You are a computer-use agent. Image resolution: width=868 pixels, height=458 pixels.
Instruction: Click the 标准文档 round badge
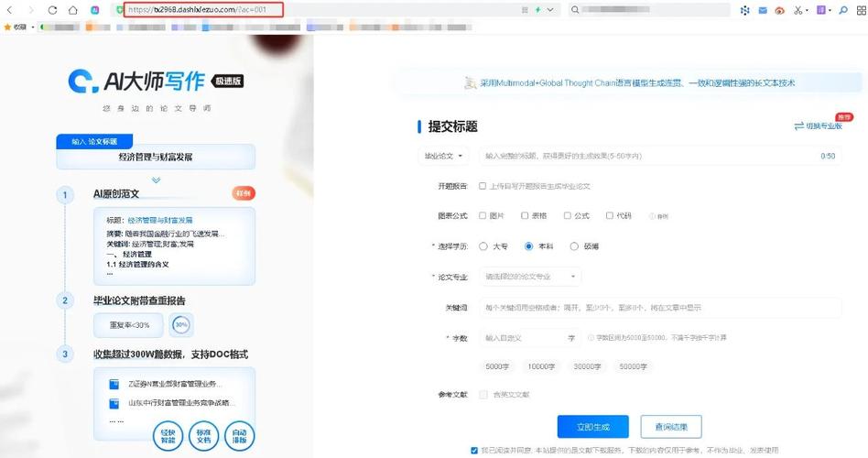click(203, 436)
